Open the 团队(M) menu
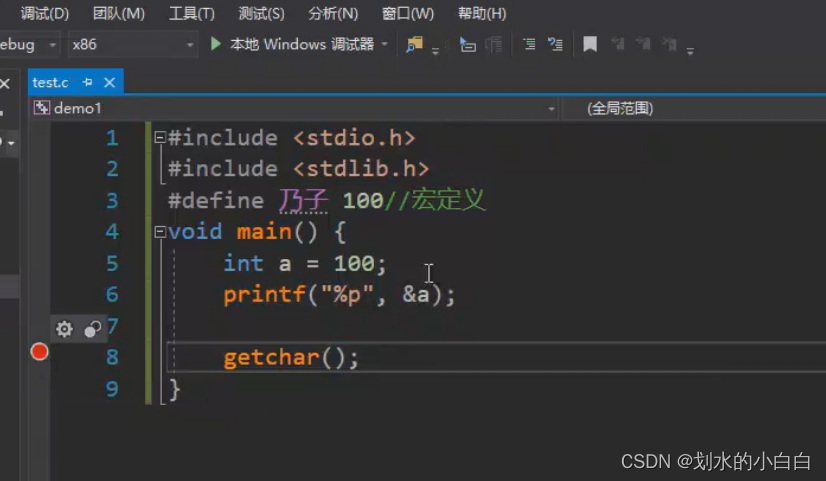Image resolution: width=826 pixels, height=481 pixels. (x=119, y=13)
